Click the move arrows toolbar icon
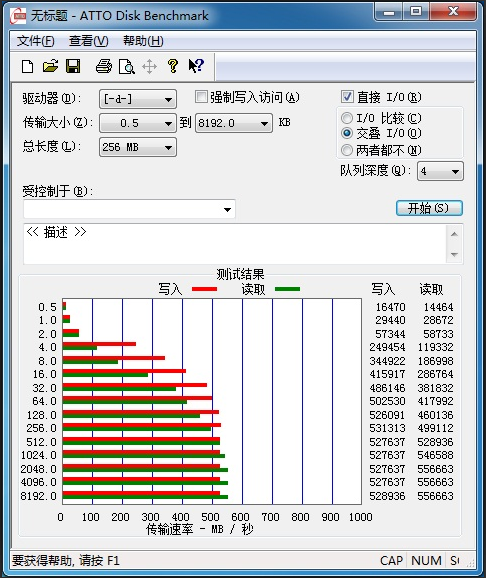 [x=149, y=67]
